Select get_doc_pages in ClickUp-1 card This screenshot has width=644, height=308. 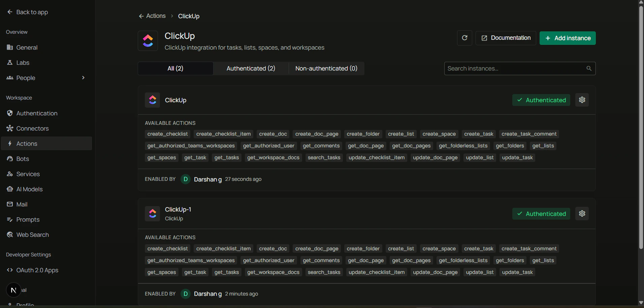[411, 260]
